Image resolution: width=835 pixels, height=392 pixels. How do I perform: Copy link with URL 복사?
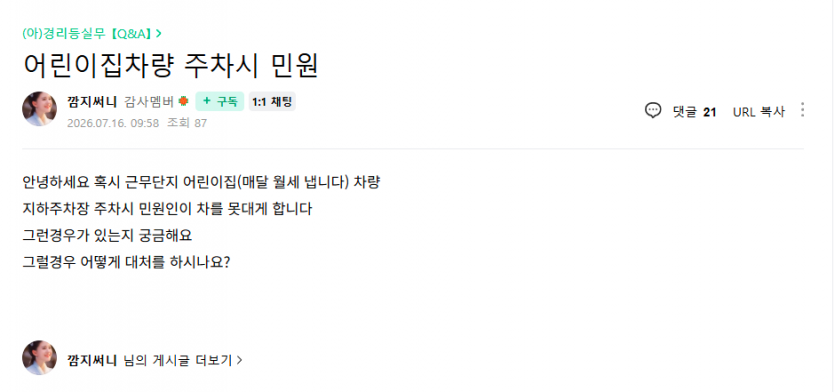pos(759,112)
